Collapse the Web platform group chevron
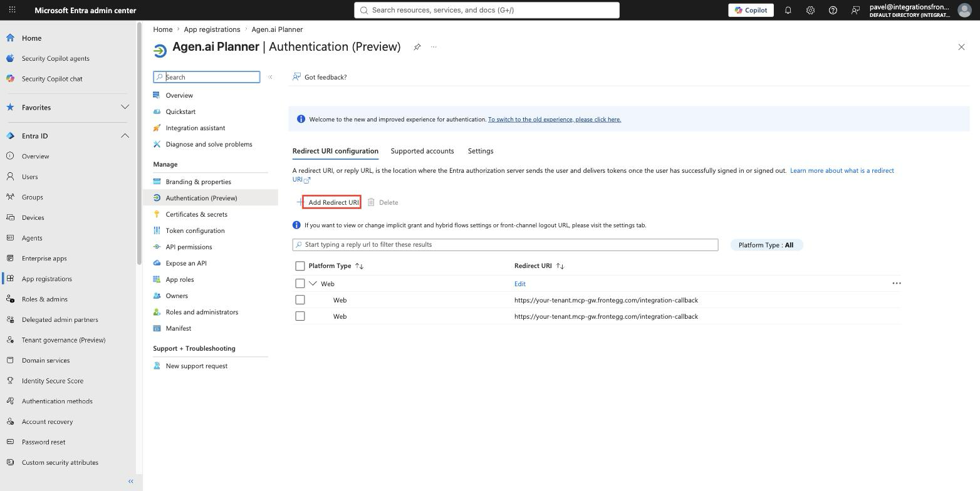The height and width of the screenshot is (491, 980). point(313,284)
